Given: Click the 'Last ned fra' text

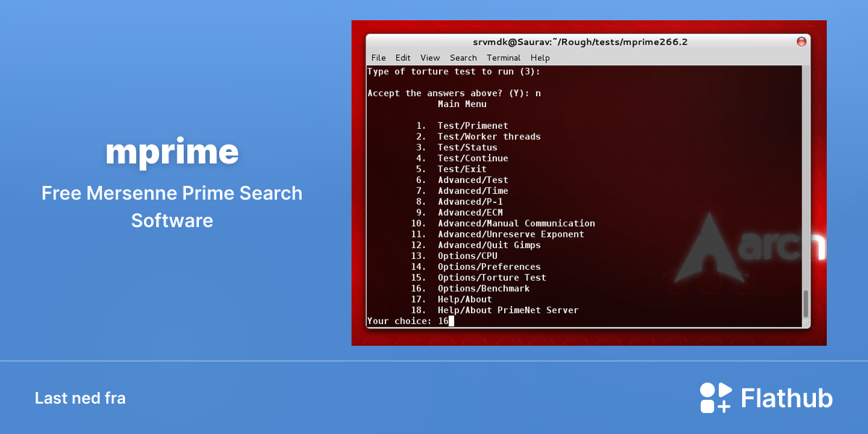Looking at the screenshot, I should coord(80,398).
